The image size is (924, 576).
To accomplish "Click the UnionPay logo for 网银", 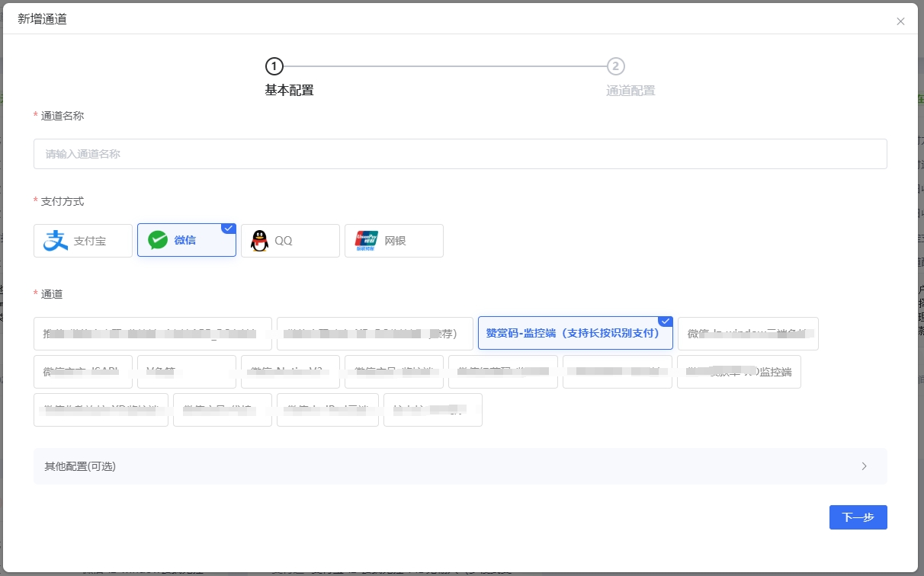I will pos(367,241).
